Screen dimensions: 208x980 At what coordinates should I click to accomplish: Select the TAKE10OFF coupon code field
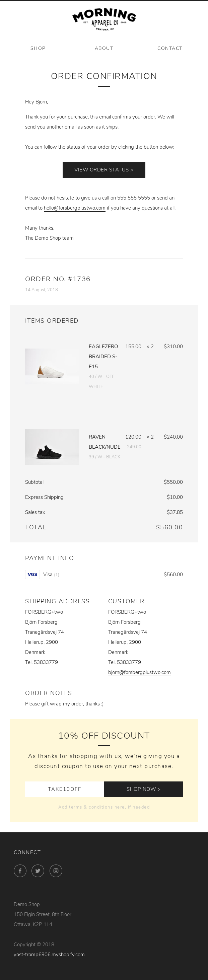click(x=65, y=789)
